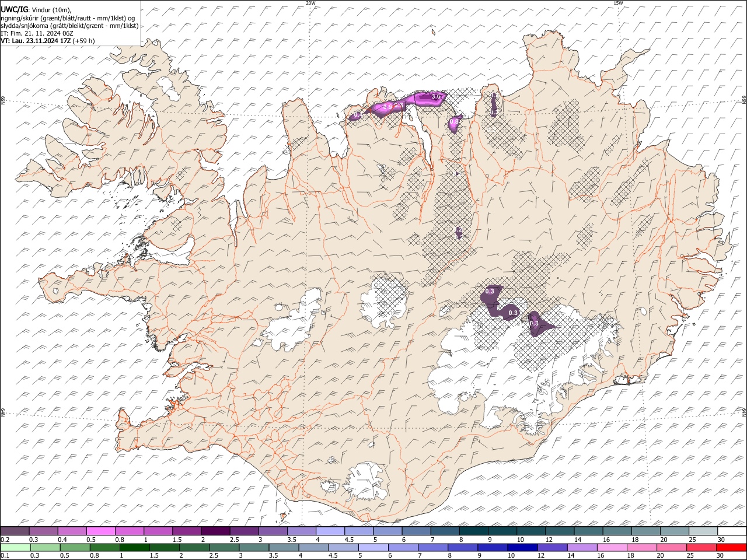Select the 'rigning/skúrir' legend description line
The image size is (747, 560).
tap(68, 18)
